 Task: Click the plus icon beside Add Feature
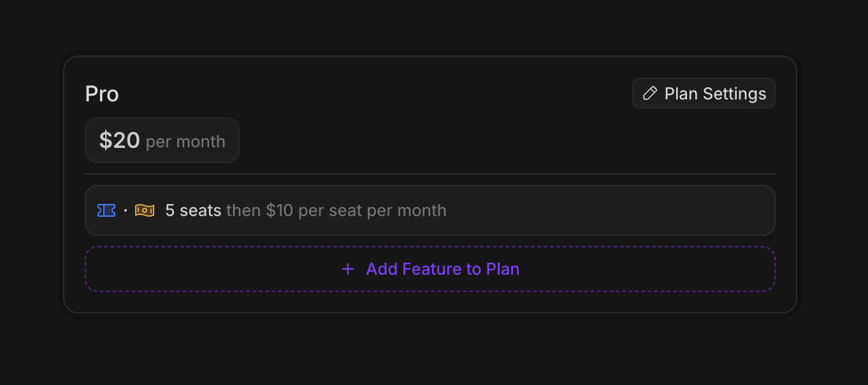coord(348,269)
